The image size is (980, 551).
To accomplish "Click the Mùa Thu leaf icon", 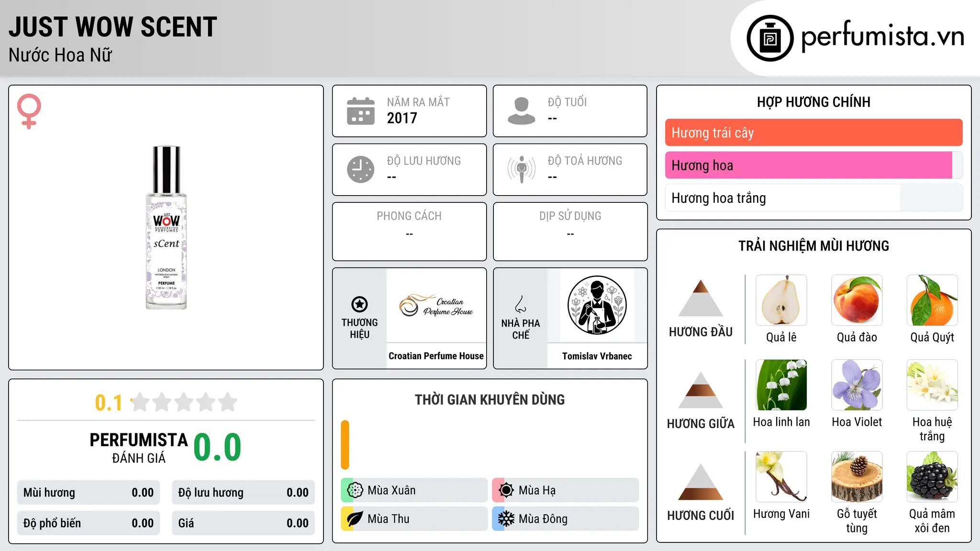I will 355,519.
